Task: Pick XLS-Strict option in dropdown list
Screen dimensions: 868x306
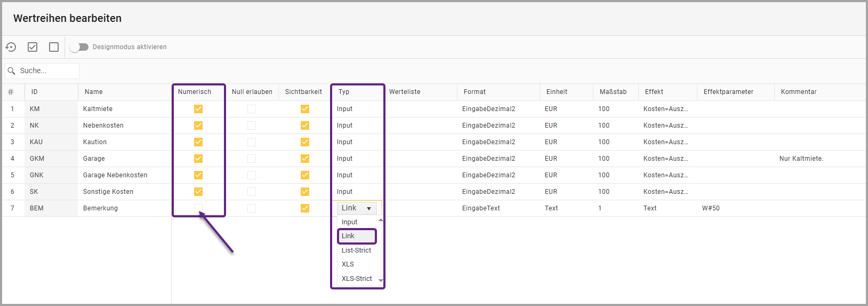Action: coord(357,279)
